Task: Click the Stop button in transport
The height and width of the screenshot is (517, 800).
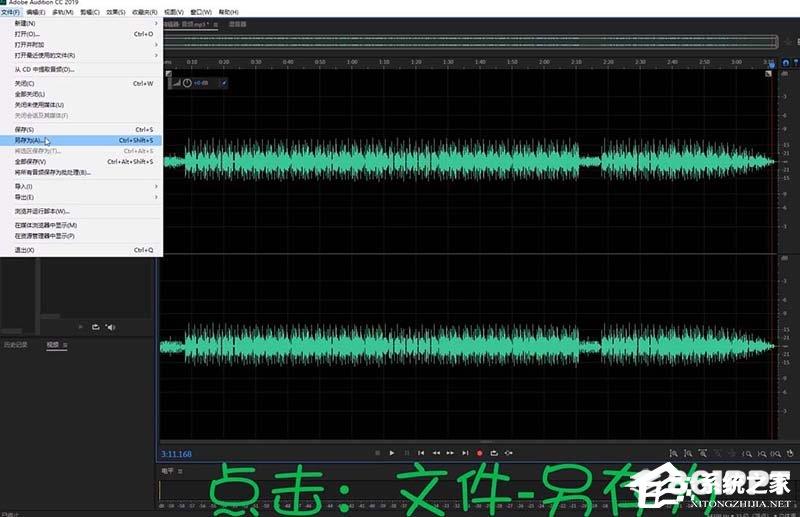Action: tap(378, 453)
